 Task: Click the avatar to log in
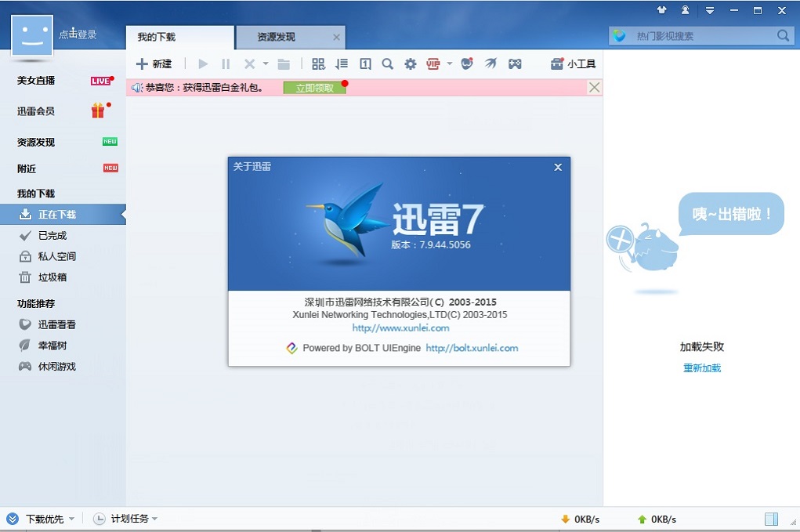click(x=32, y=35)
